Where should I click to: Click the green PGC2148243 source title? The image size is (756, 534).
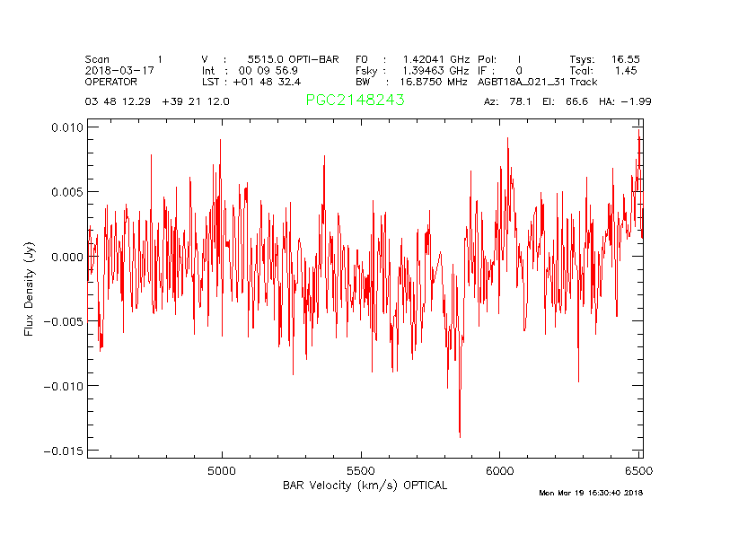point(355,101)
